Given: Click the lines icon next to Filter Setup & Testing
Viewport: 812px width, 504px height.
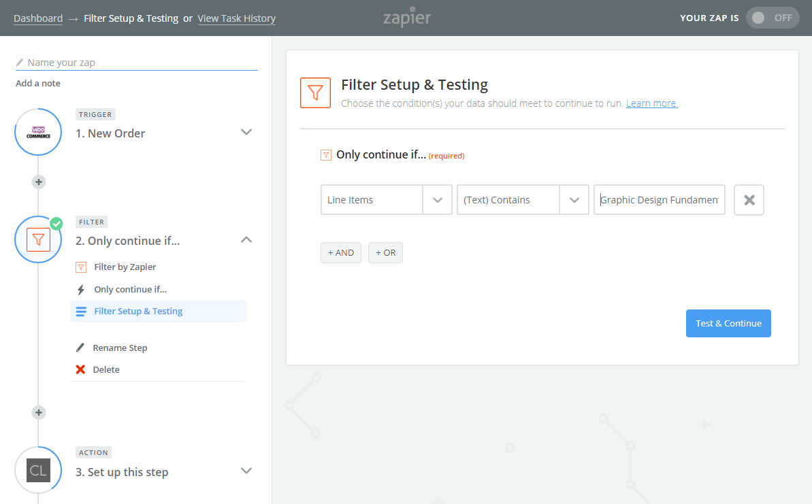Looking at the screenshot, I should coord(81,312).
